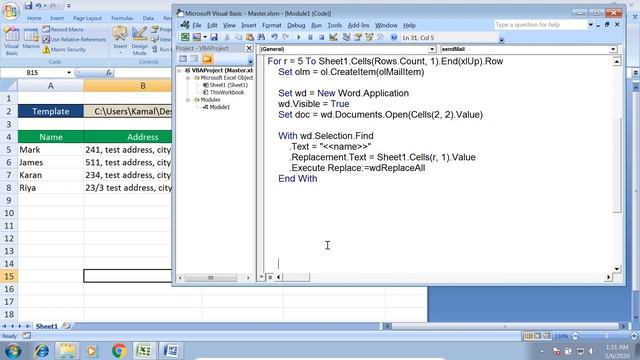Viewport: 640px width, 360px height.
Task: Click the Break pause icon in VBA toolbar
Action: 310,37
